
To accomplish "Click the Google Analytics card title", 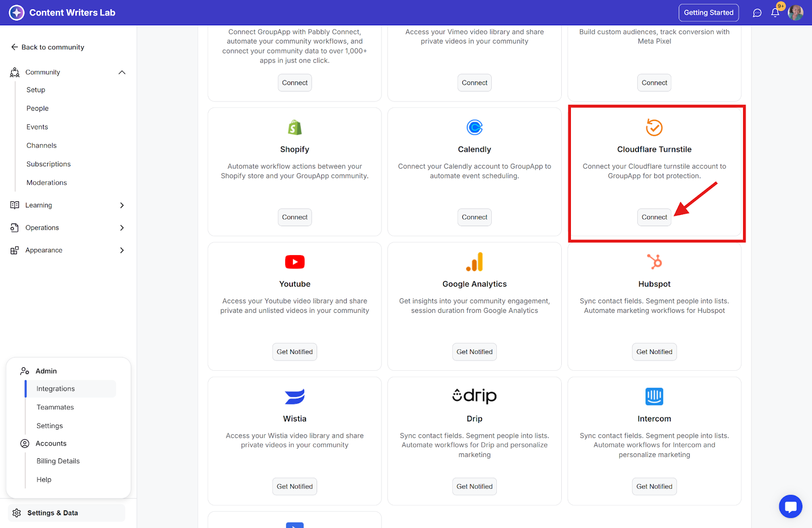I will (475, 284).
